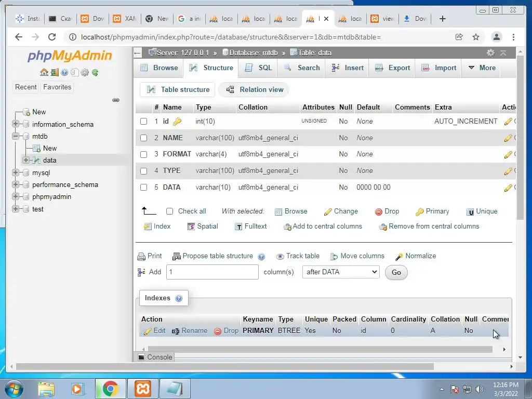This screenshot has width=532, height=399.
Task: Open the Chrome profile avatar icon
Action: tap(496, 37)
